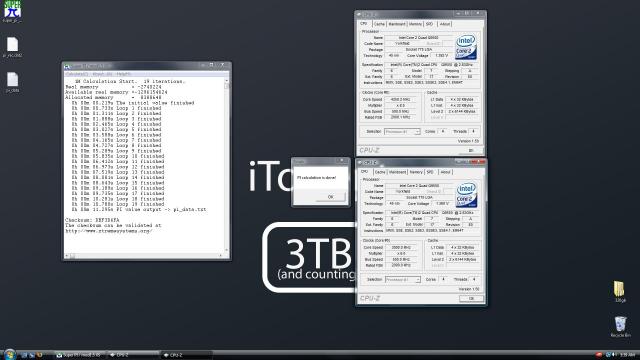The image size is (640, 360).
Task: Switch to Mainboard tab in lower CPU-Z
Action: (397, 172)
